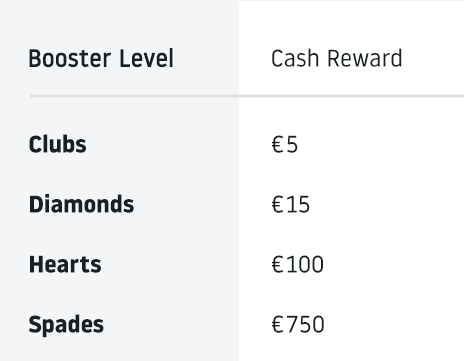
Task: Click the number 750 in the Spades row
Action: pyautogui.click(x=305, y=325)
